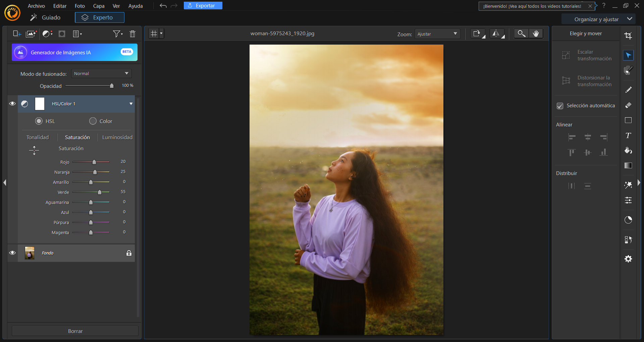Click the Exportar button
The width and height of the screenshot is (644, 342).
pyautogui.click(x=203, y=5)
